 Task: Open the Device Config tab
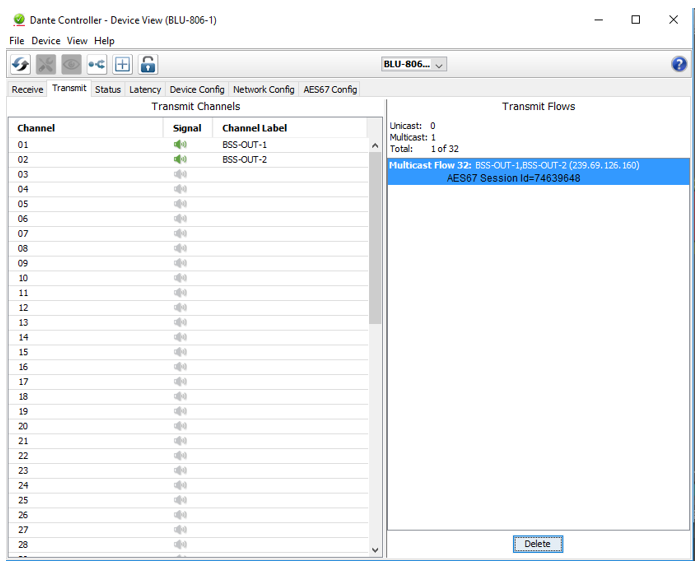tap(197, 89)
